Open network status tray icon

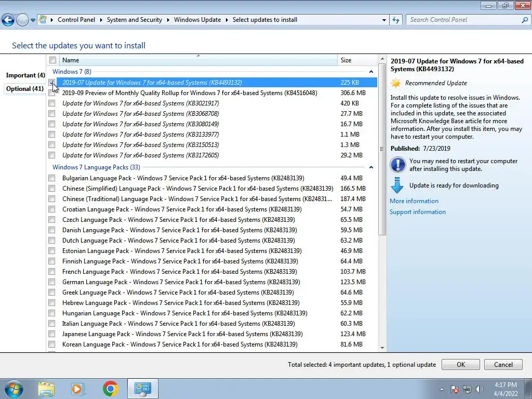467,389
